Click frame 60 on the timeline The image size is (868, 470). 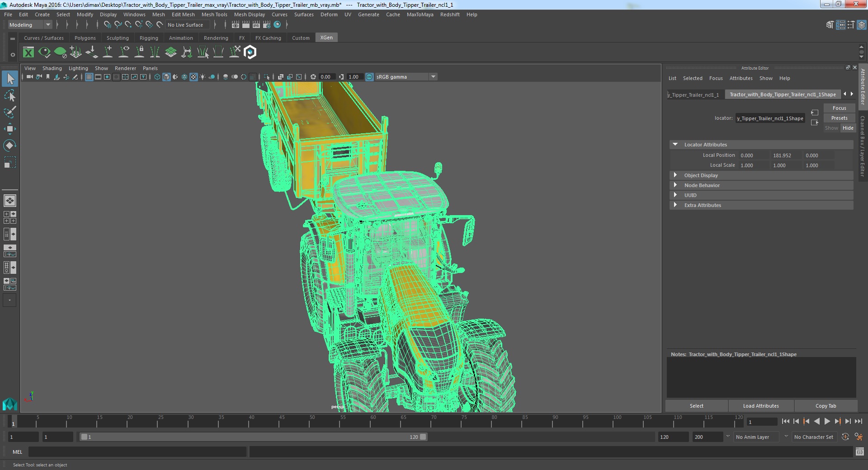point(373,421)
